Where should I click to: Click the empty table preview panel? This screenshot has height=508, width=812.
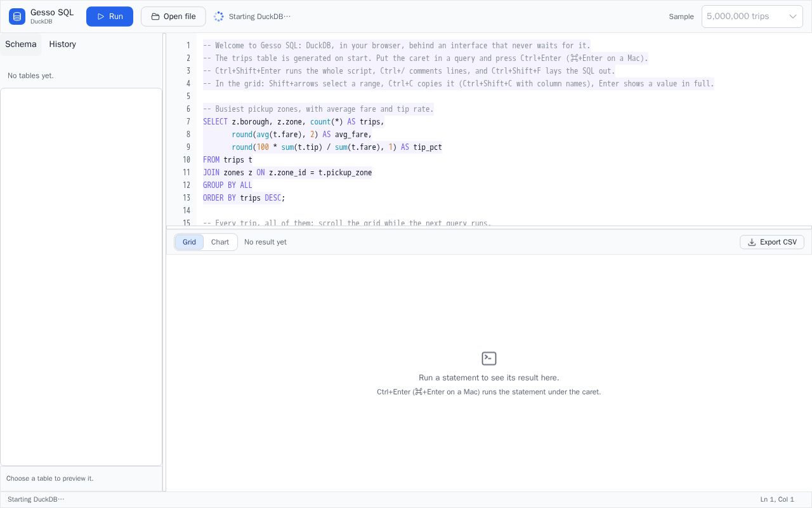[81, 277]
